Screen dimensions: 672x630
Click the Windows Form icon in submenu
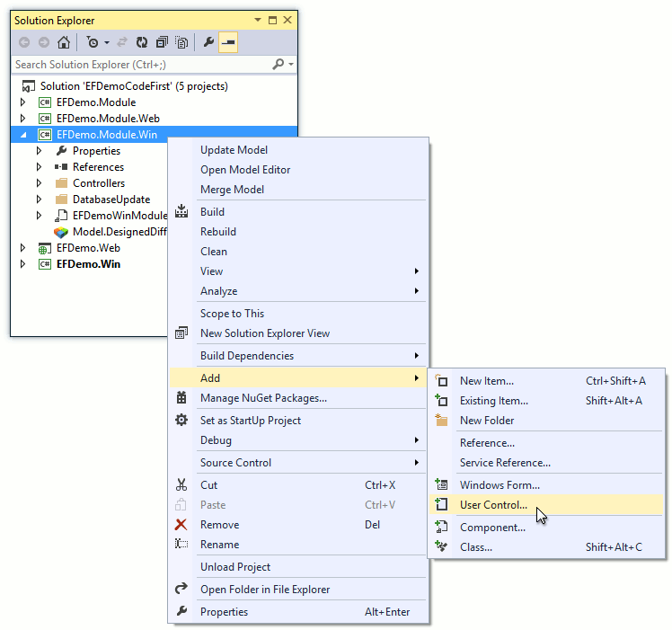(441, 484)
